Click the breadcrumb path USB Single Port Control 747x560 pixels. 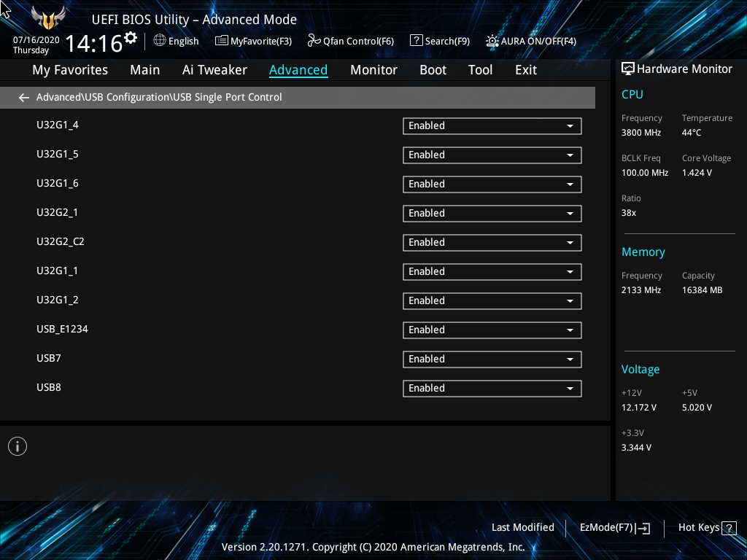228,97
